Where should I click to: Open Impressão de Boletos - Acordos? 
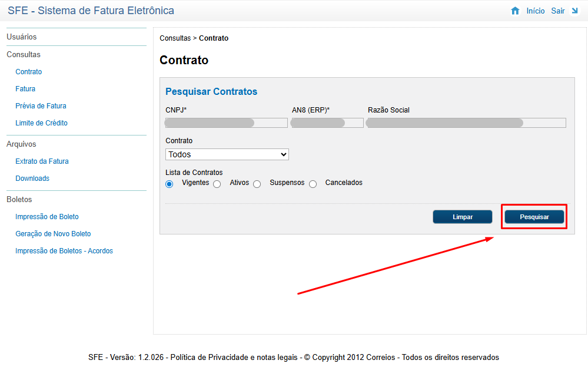(64, 251)
